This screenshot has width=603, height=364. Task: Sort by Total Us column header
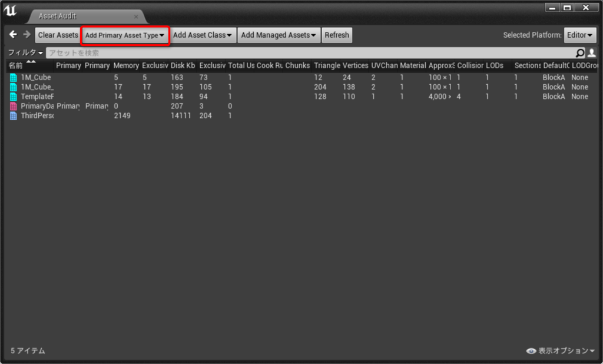pos(241,65)
